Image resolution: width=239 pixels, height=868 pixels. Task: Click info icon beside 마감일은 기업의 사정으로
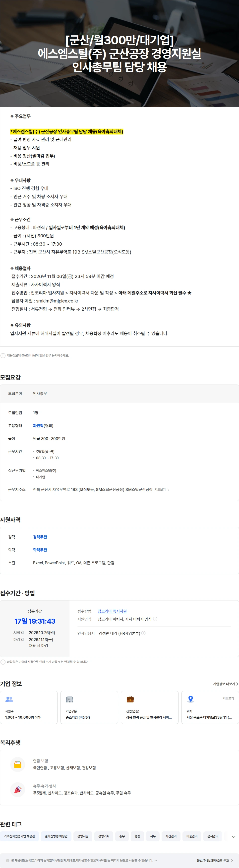(x=3, y=662)
